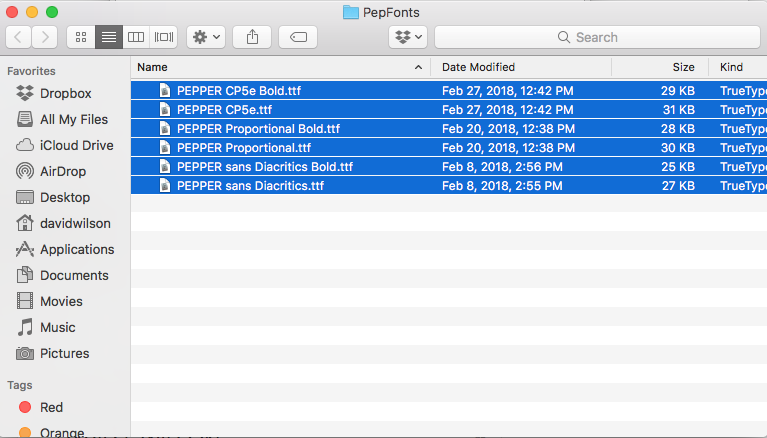
Task: Close the PepFonts window
Action: [x=12, y=12]
